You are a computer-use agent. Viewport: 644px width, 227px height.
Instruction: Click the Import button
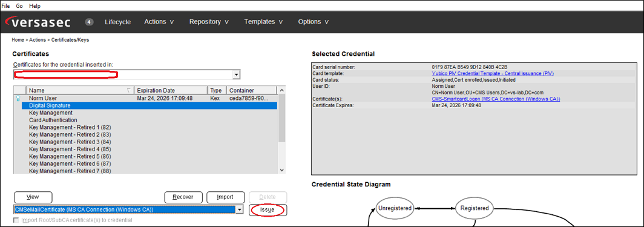click(226, 197)
